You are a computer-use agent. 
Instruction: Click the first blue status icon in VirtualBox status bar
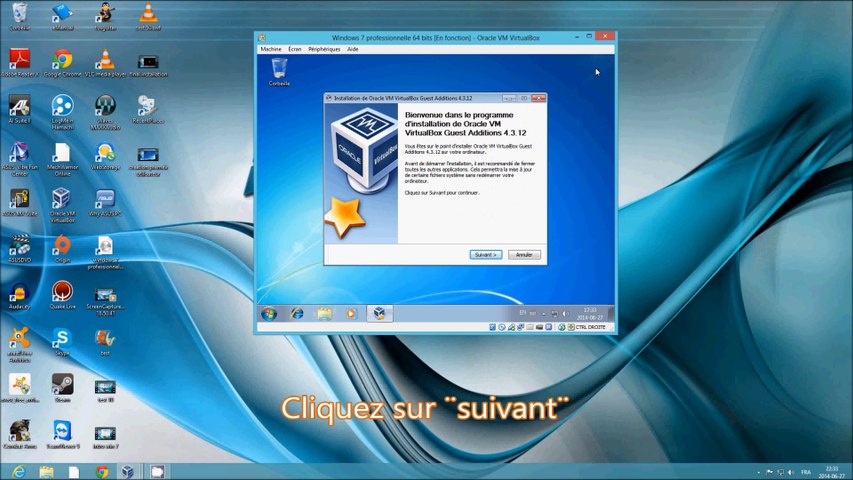coord(492,327)
